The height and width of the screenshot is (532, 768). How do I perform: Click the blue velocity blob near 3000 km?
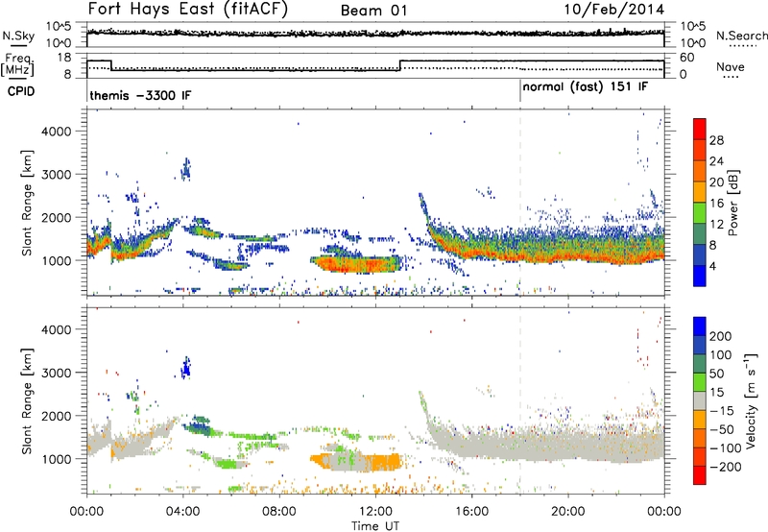click(185, 368)
